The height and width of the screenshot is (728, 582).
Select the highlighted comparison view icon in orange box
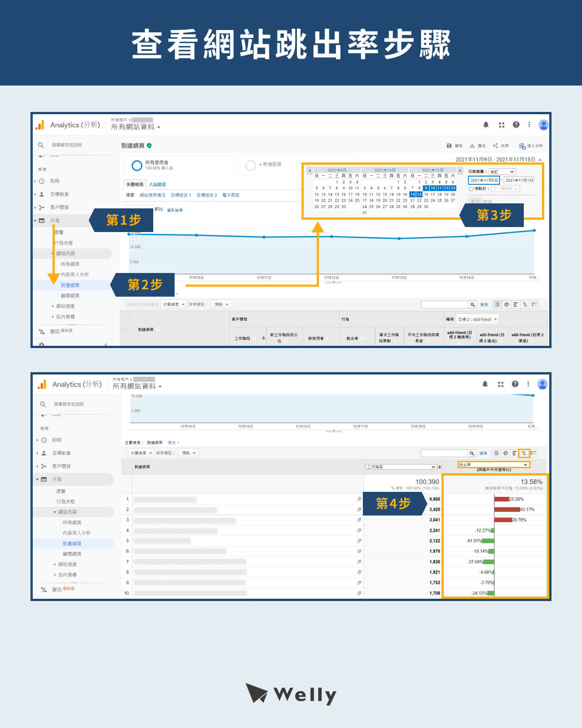[x=524, y=453]
